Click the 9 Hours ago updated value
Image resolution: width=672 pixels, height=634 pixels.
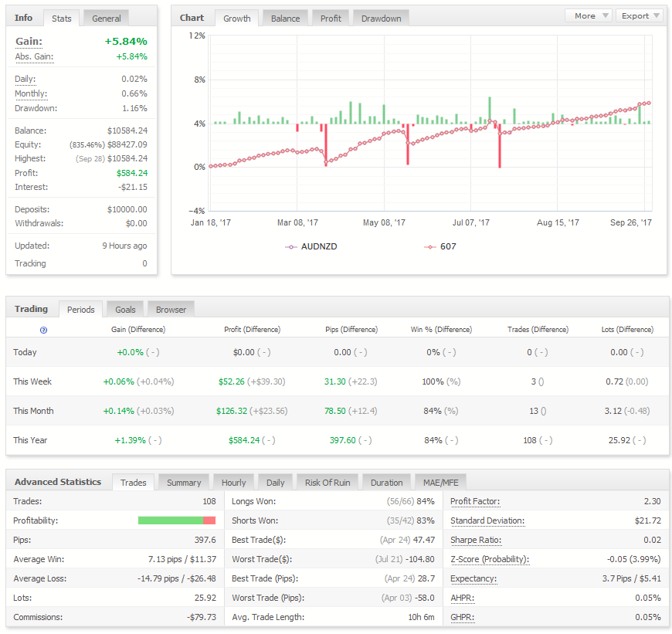(124, 246)
